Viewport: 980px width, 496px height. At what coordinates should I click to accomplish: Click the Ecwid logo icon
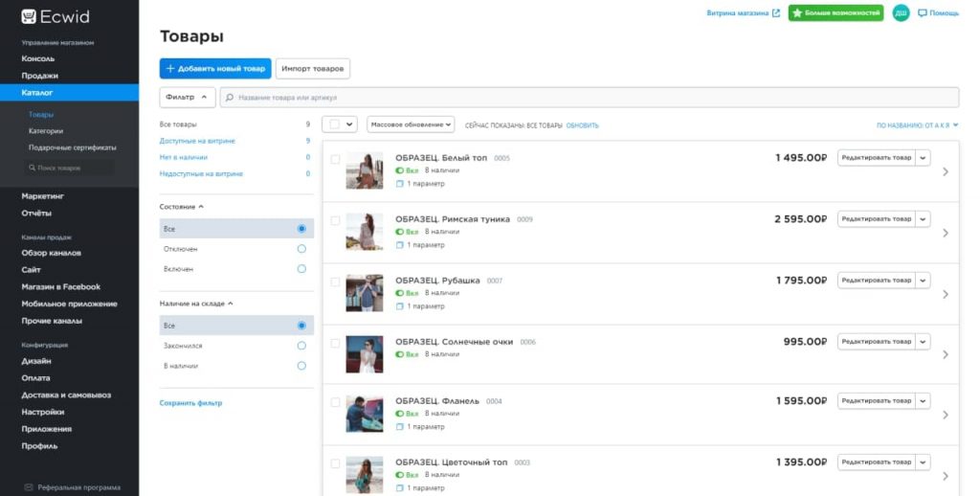[x=29, y=16]
